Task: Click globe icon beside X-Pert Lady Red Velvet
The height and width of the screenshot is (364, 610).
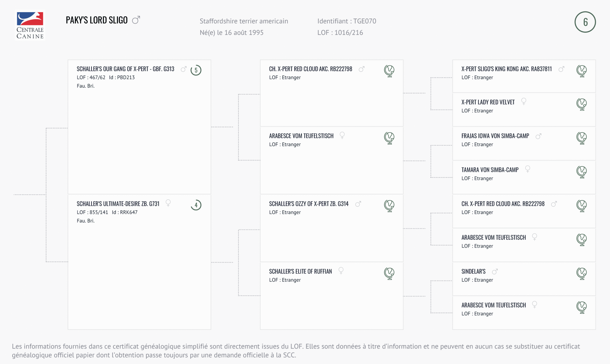Action: pyautogui.click(x=581, y=105)
